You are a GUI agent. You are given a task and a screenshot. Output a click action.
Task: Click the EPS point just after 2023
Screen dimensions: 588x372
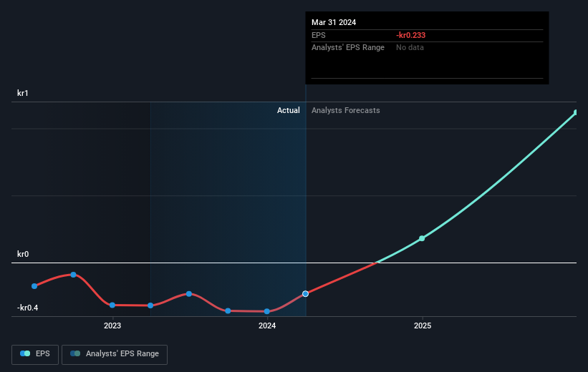150,305
